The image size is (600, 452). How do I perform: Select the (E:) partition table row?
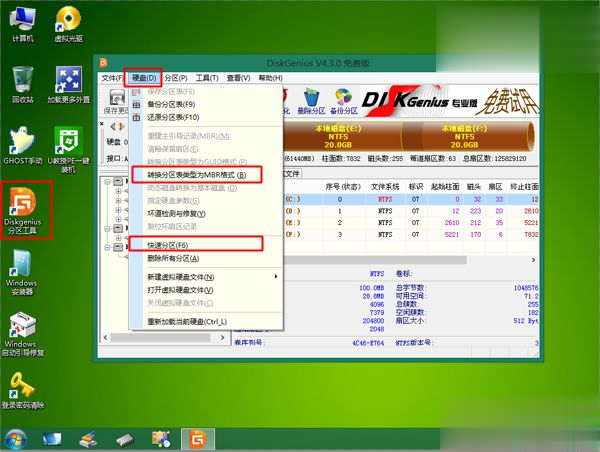pyautogui.click(x=411, y=223)
